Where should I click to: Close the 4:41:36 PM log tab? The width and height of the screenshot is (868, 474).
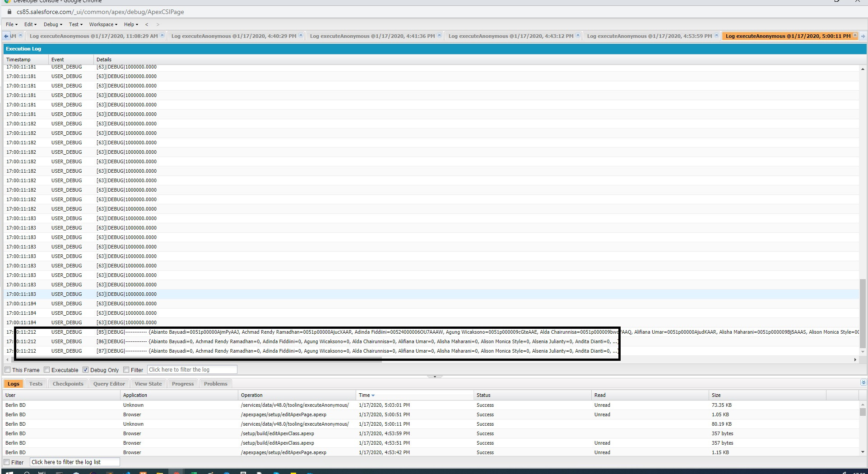pyautogui.click(x=439, y=35)
